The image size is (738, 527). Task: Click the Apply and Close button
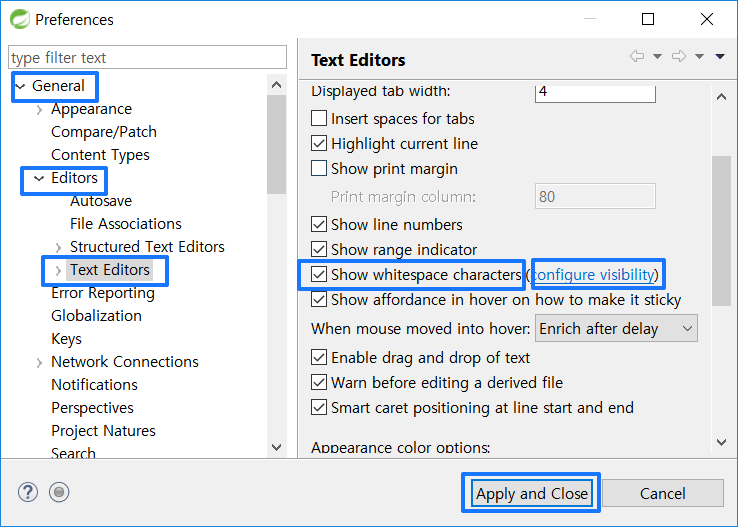click(x=531, y=493)
